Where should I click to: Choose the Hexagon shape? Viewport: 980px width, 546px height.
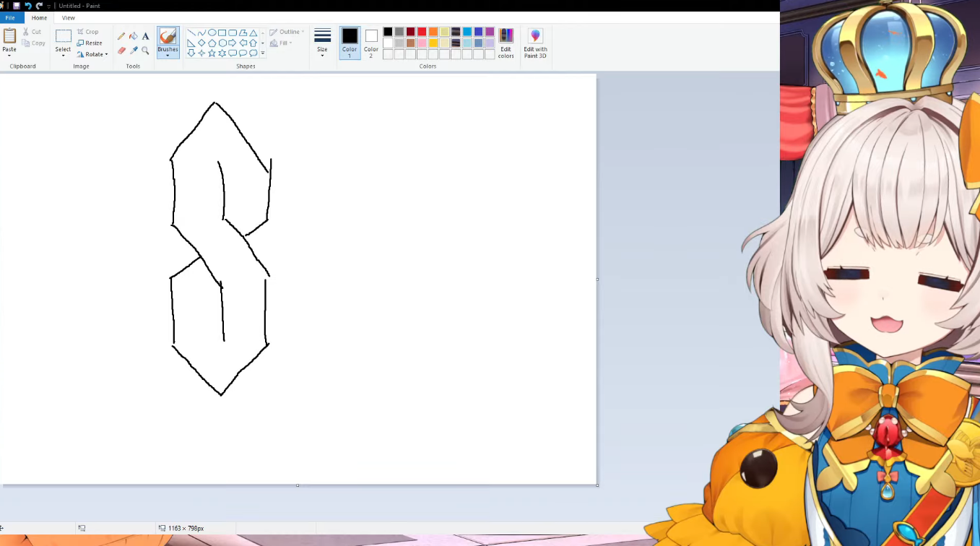pos(222,43)
